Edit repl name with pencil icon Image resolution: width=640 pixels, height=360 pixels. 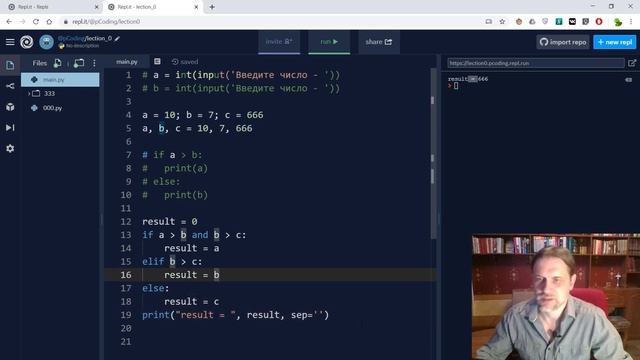(117, 38)
